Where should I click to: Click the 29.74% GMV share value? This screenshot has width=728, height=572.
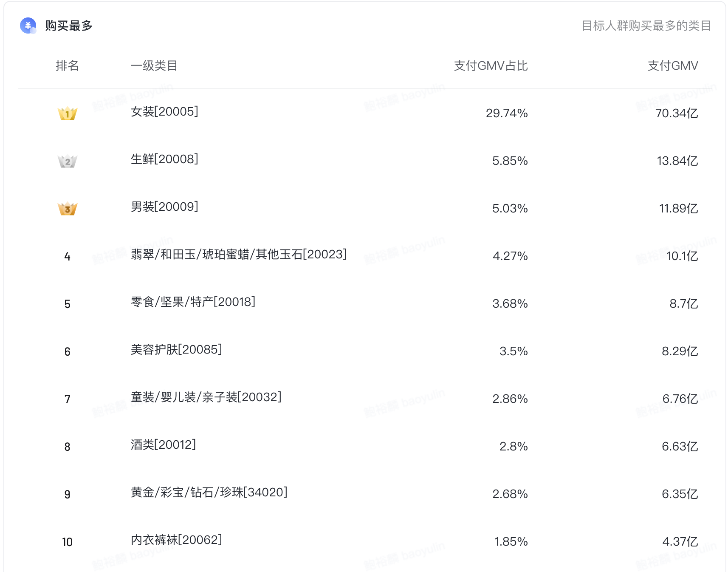[x=507, y=113]
